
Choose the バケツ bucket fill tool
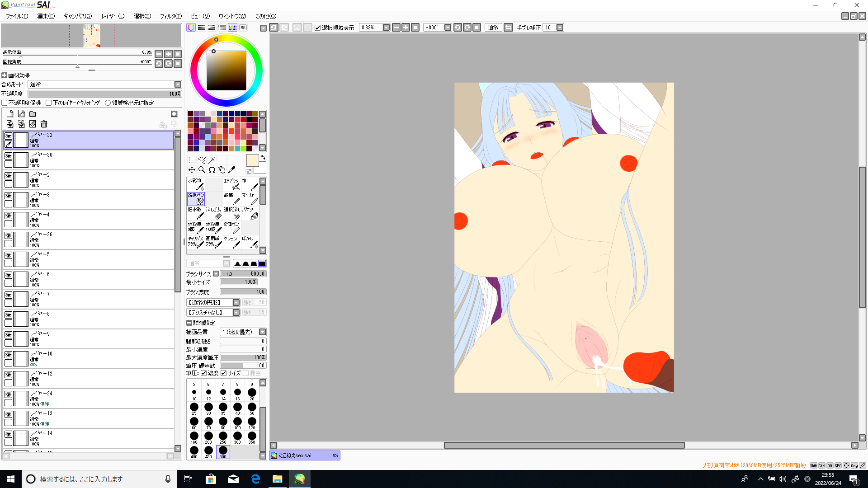click(250, 213)
